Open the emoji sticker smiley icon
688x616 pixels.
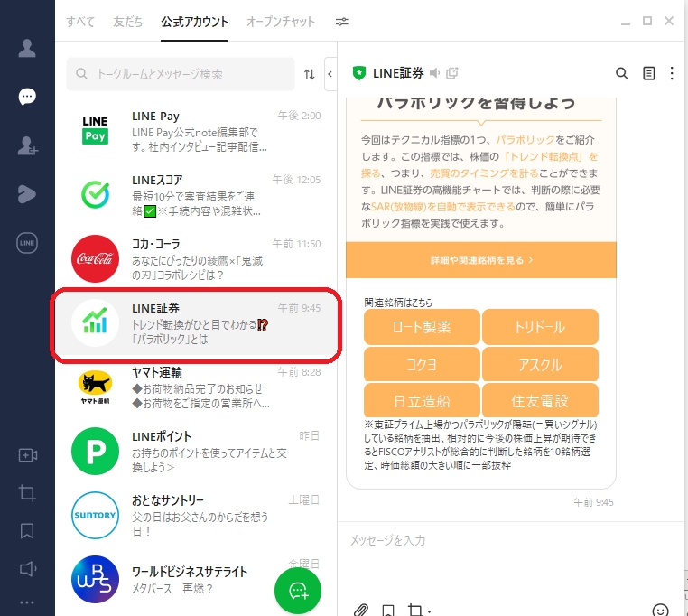(660, 610)
